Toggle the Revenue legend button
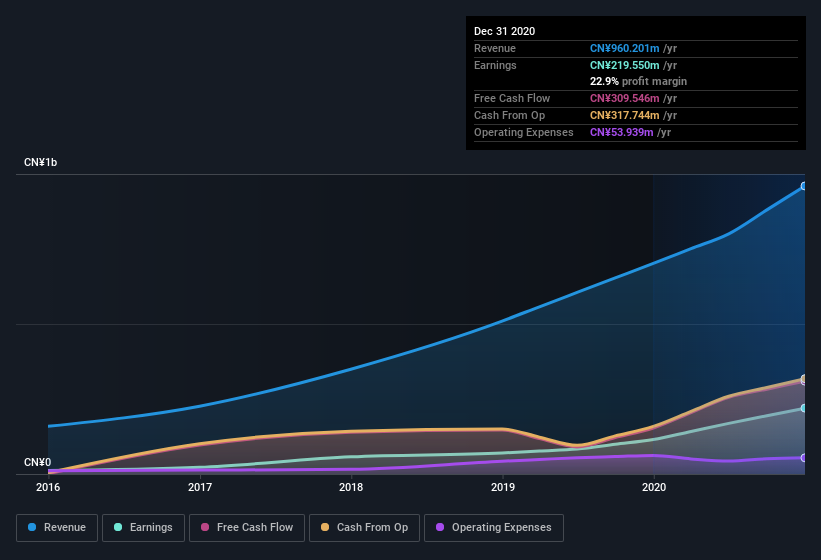The height and width of the screenshot is (560, 821). pos(57,528)
